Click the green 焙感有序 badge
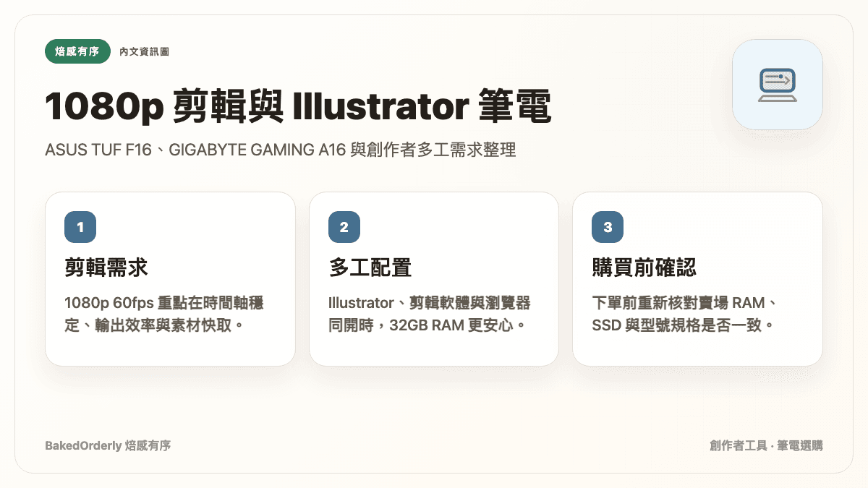This screenshot has width=868, height=488. [77, 51]
